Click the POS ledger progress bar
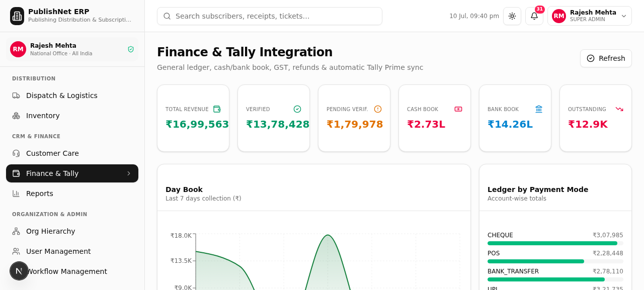 pos(555,261)
